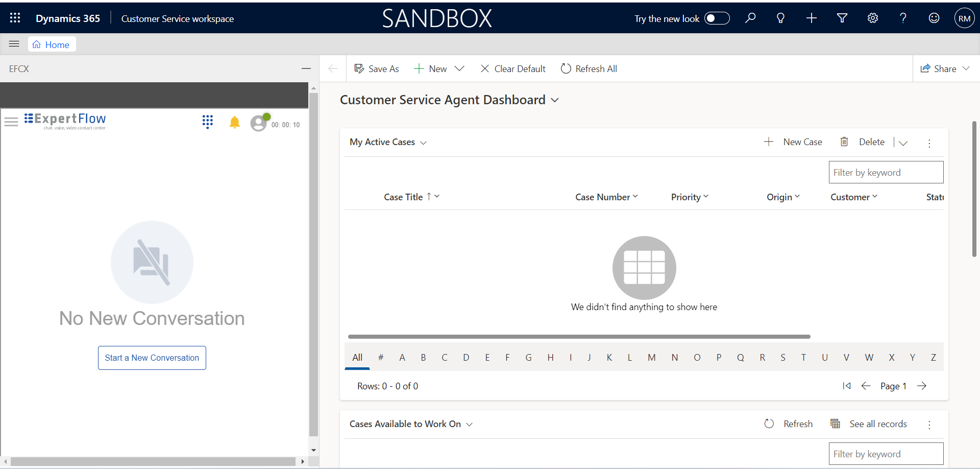Click the cases grid horizontal scrollbar

[579, 337]
